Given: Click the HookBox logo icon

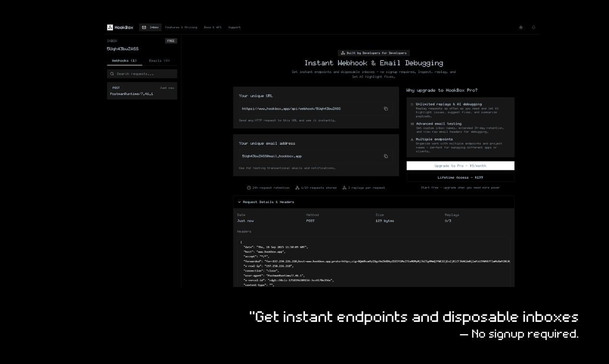Looking at the screenshot, I should (x=110, y=27).
